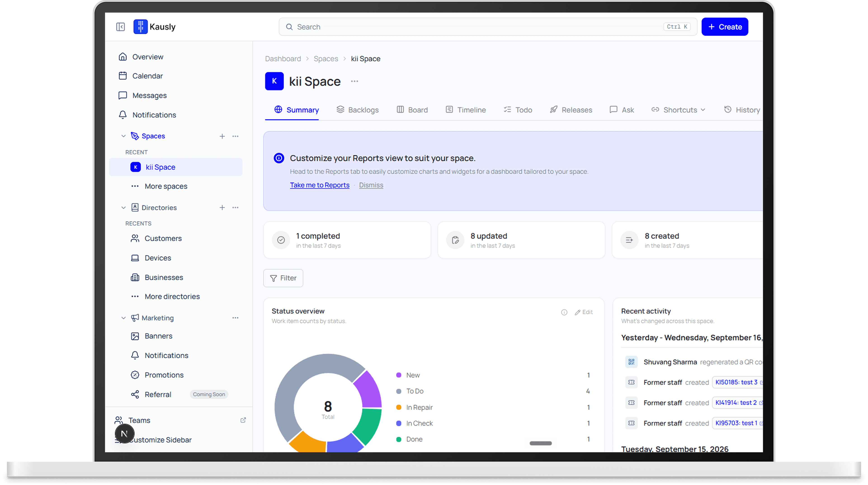This screenshot has width=868, height=485.
Task: Open Spaces section more options
Action: coord(235,136)
